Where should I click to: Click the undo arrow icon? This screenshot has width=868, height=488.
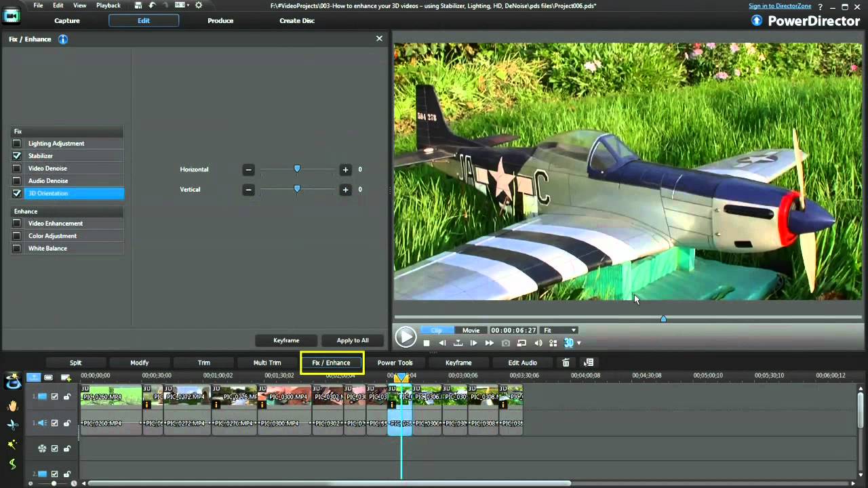click(x=152, y=5)
